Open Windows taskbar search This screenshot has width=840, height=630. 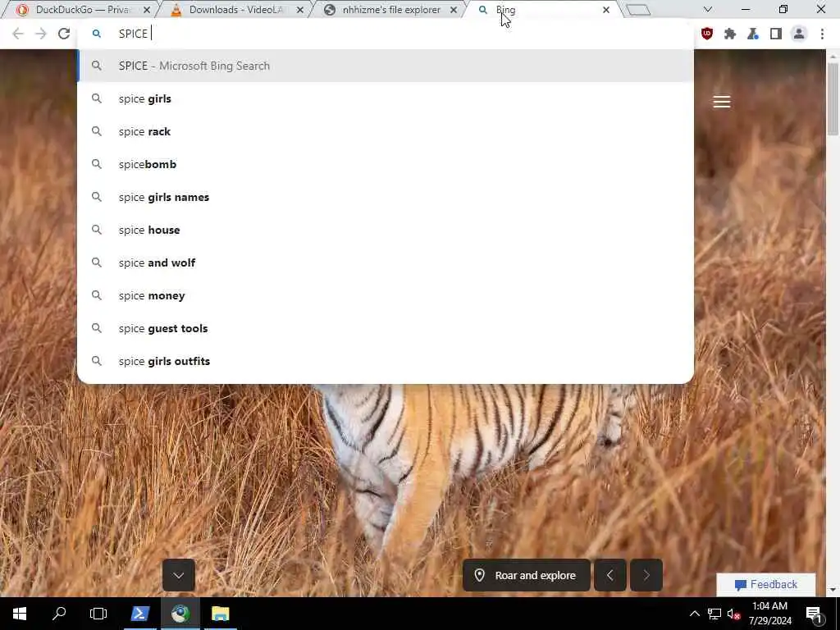[59, 614]
